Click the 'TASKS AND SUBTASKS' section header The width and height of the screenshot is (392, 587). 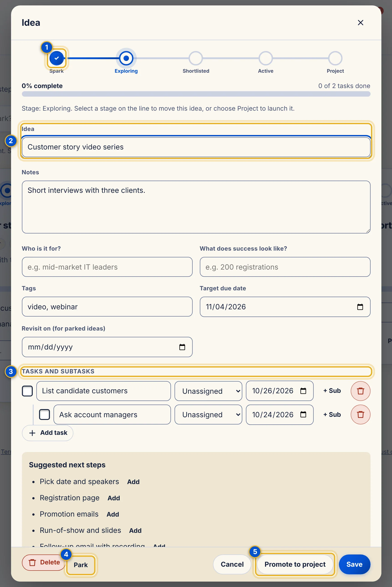coord(58,371)
